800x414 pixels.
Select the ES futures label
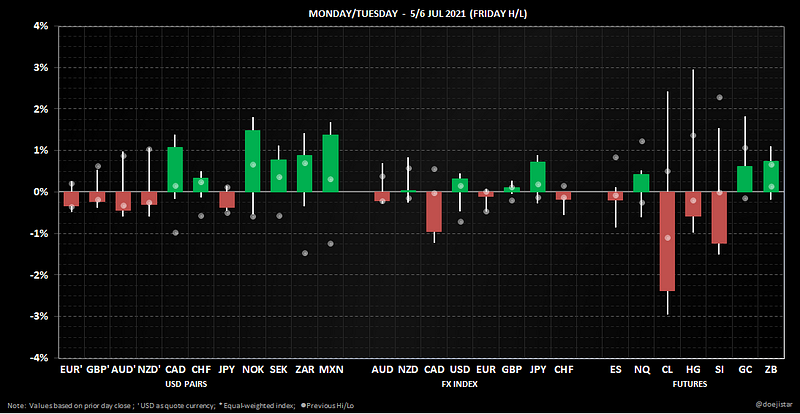[615, 369]
